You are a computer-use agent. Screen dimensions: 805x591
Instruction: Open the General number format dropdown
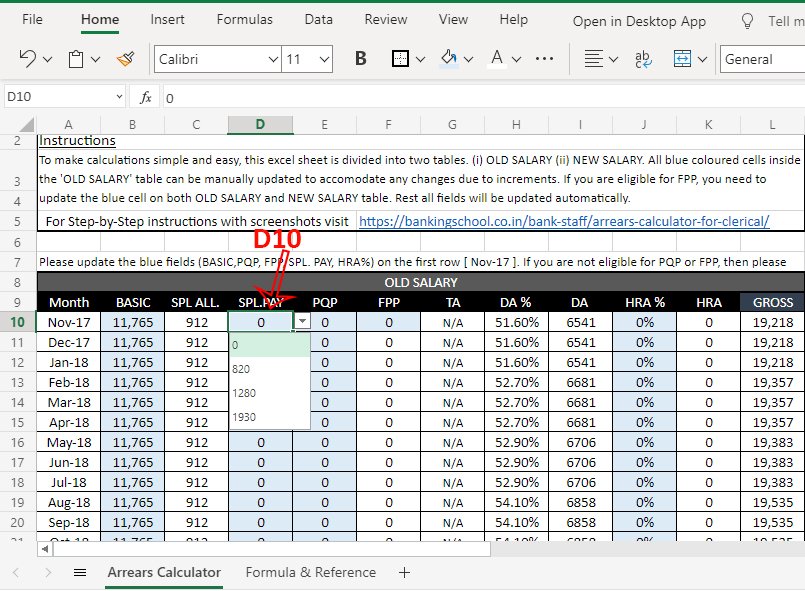[760, 59]
